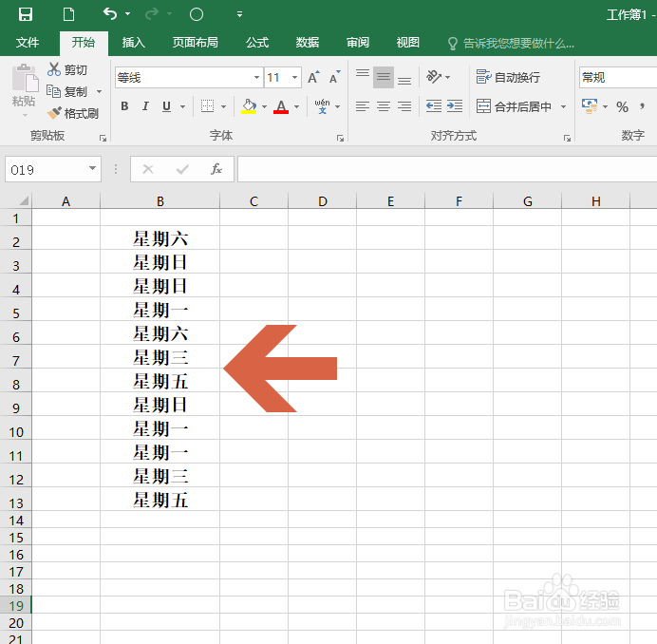
Task: Toggle Underline formatting
Action: tap(166, 106)
